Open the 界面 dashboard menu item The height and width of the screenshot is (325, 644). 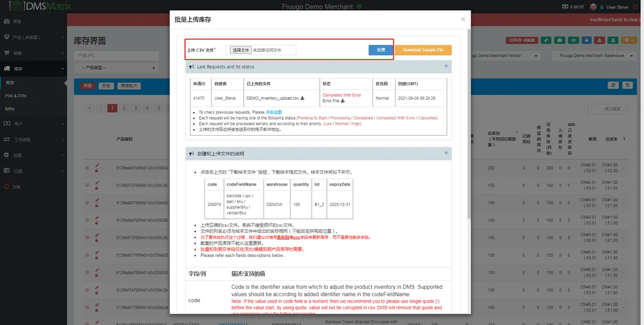pyautogui.click(x=33, y=21)
